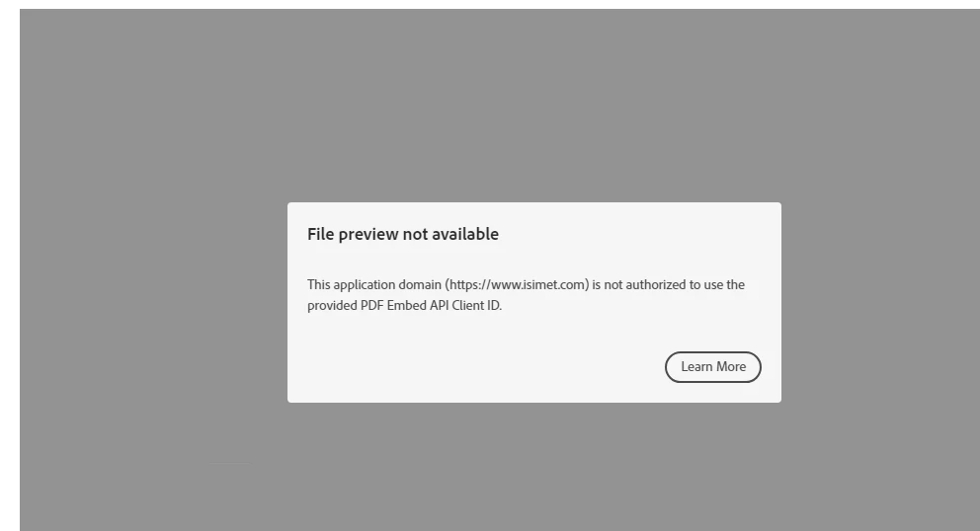This screenshot has width=980, height=531.
Task: Click the gray overlay above the dialog
Action: [x=500, y=107]
